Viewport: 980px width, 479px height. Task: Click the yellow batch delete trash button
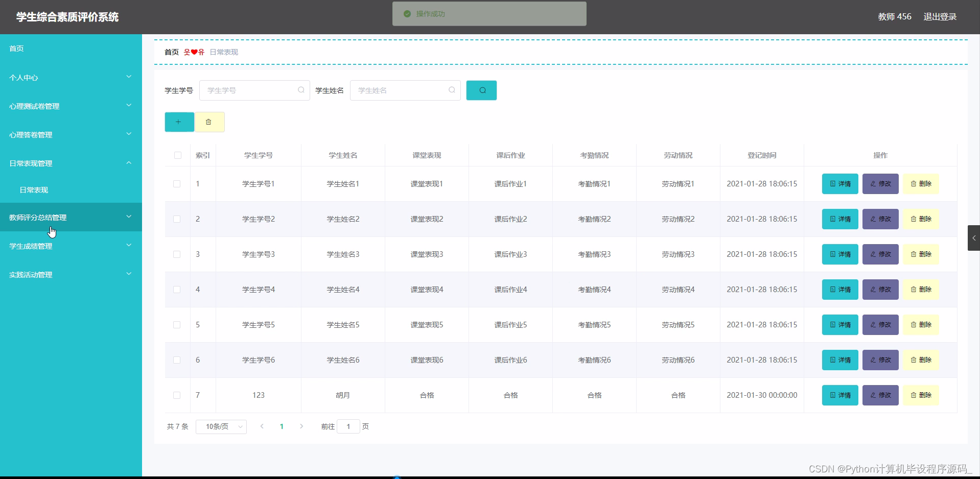[209, 122]
